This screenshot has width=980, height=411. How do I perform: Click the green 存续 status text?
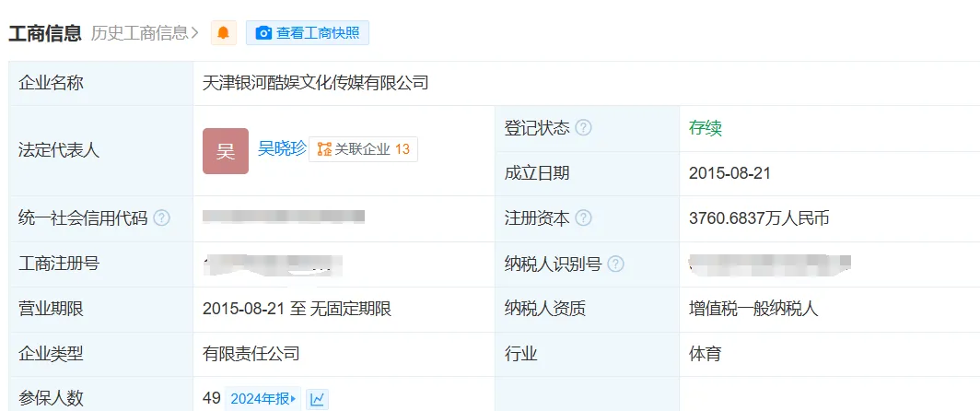pos(705,128)
